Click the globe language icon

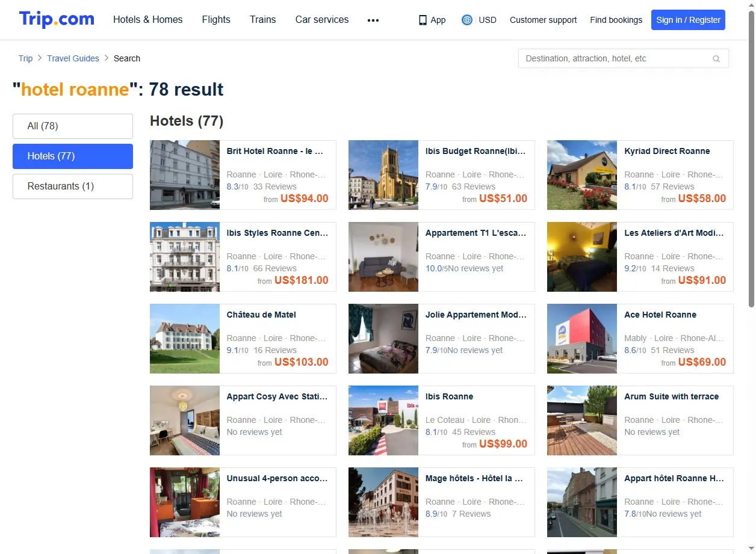tap(467, 20)
